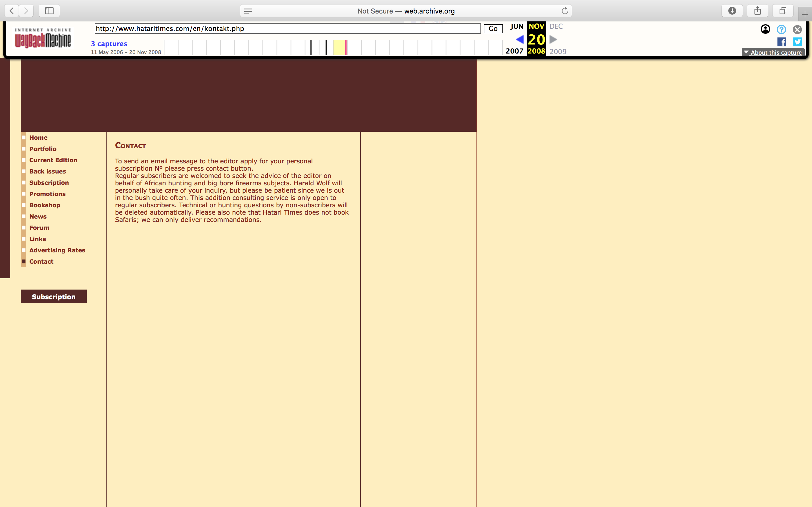Go to previous capture with blue arrow
The image size is (812, 507).
coord(519,39)
